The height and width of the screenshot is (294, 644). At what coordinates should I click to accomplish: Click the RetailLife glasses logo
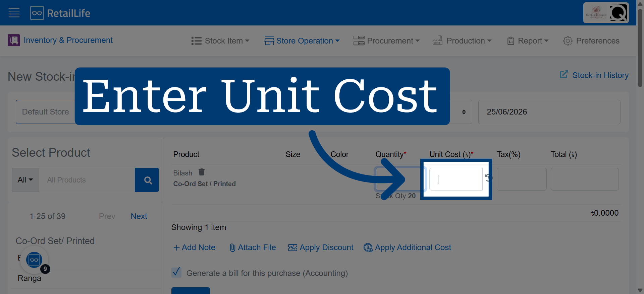tap(37, 13)
